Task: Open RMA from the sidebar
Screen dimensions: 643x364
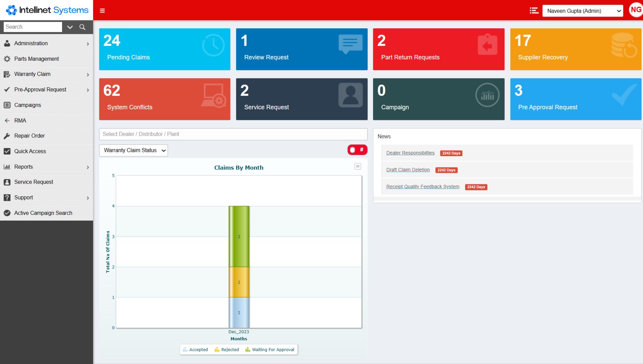Action: pyautogui.click(x=21, y=120)
